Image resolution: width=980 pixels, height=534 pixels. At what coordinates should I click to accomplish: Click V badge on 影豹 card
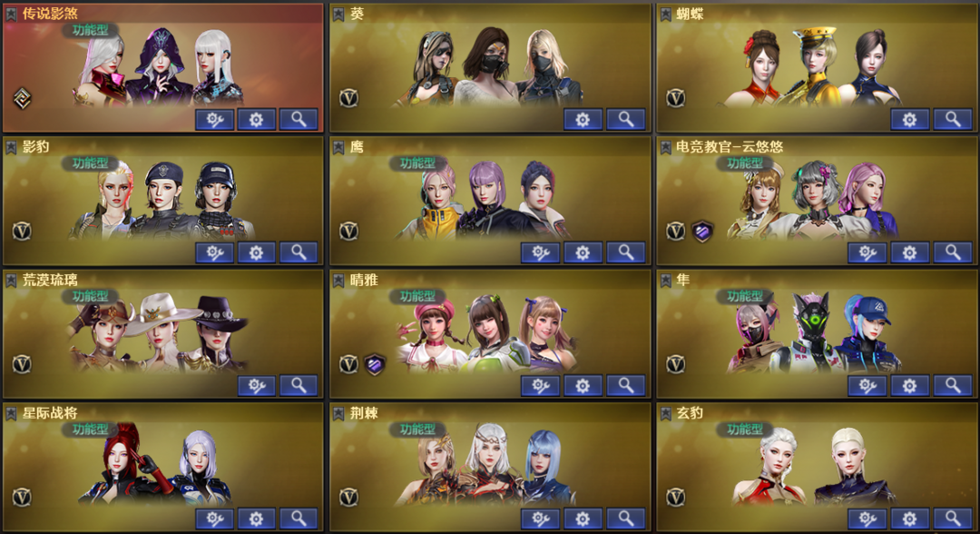click(x=22, y=232)
